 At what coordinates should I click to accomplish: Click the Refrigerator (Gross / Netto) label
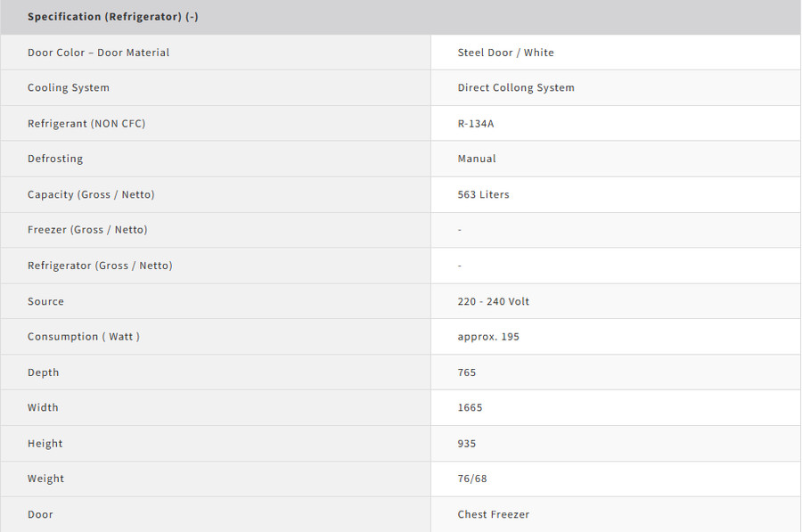click(100, 266)
